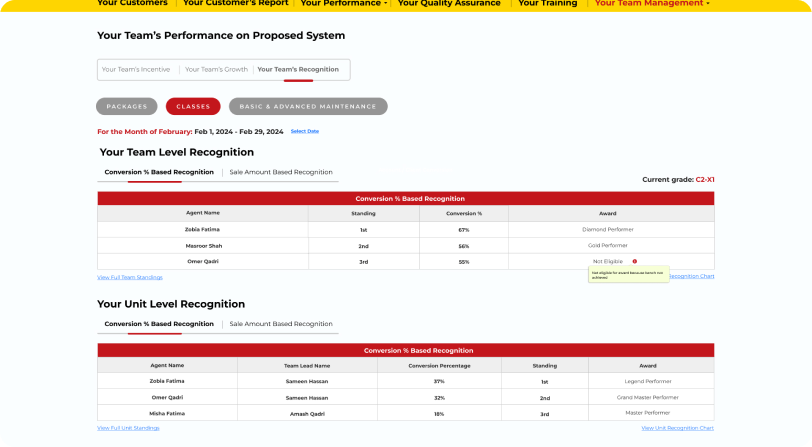
Task: Select the Your Team's Recognition tab
Action: click(x=298, y=70)
